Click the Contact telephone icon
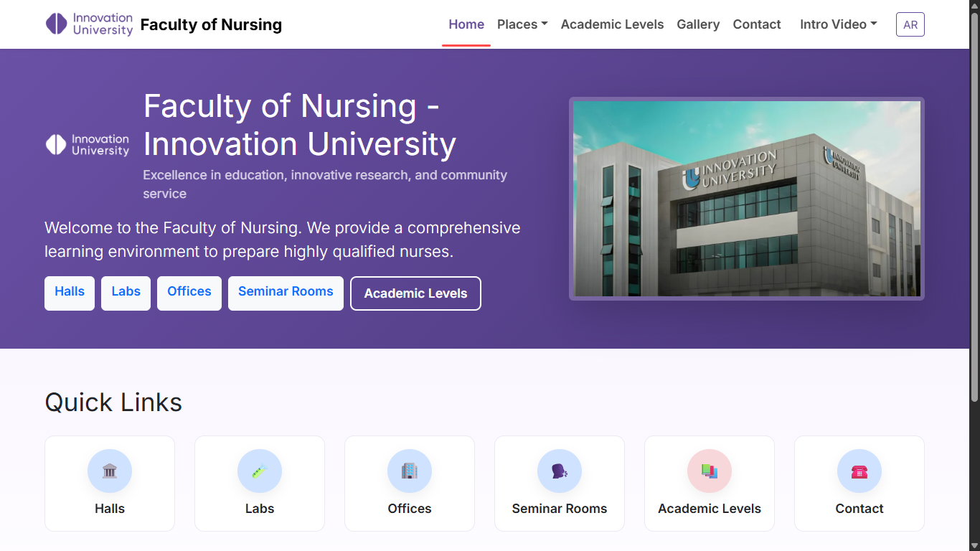This screenshot has height=551, width=980. 859,471
